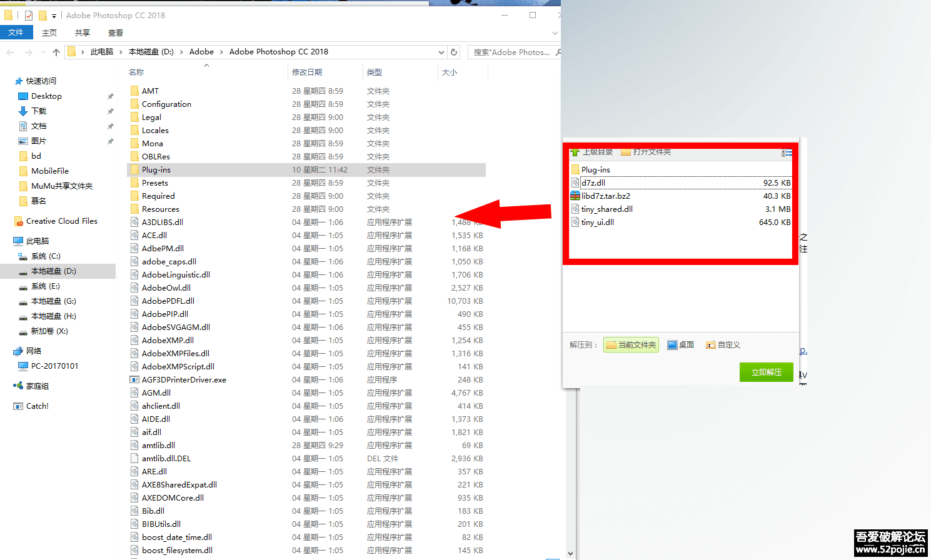This screenshot has height=560, width=931.
Task: Sort by the 大小 column header
Action: (450, 72)
